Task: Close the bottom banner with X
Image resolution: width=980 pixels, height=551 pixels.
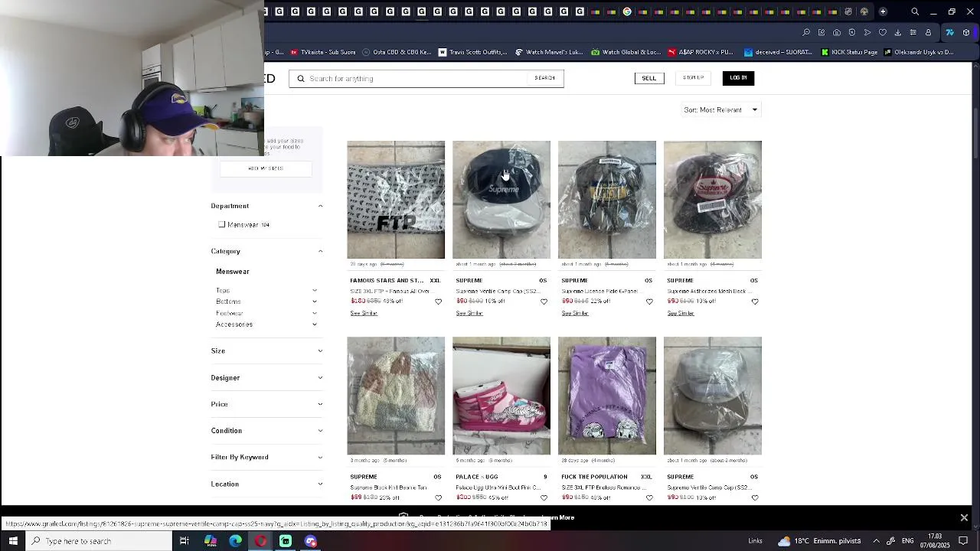Action: tap(964, 518)
